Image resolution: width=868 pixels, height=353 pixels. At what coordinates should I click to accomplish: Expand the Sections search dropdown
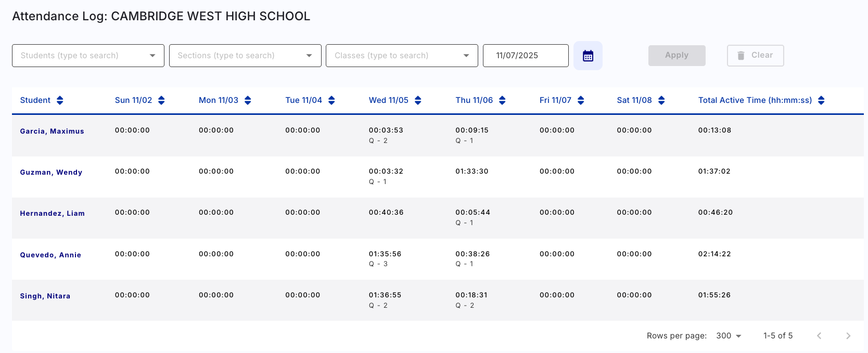point(309,56)
